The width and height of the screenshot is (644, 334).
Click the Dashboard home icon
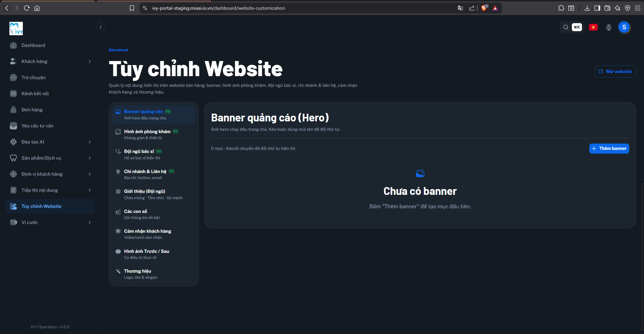click(13, 45)
